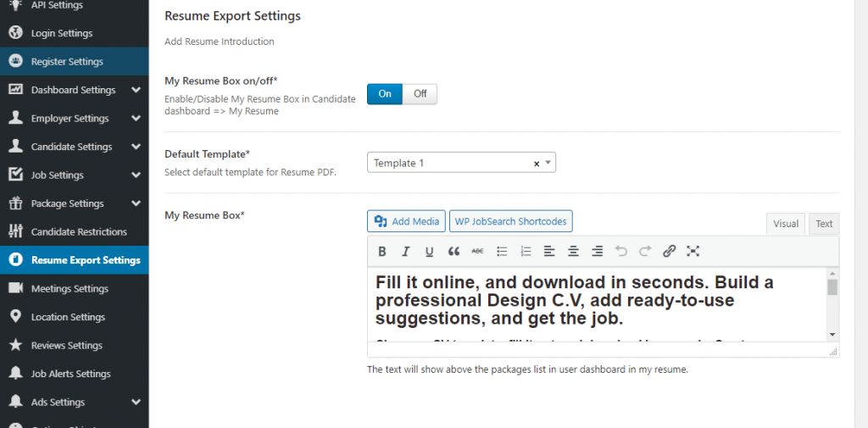Toggle bold formatting in editor toolbar

tap(382, 252)
